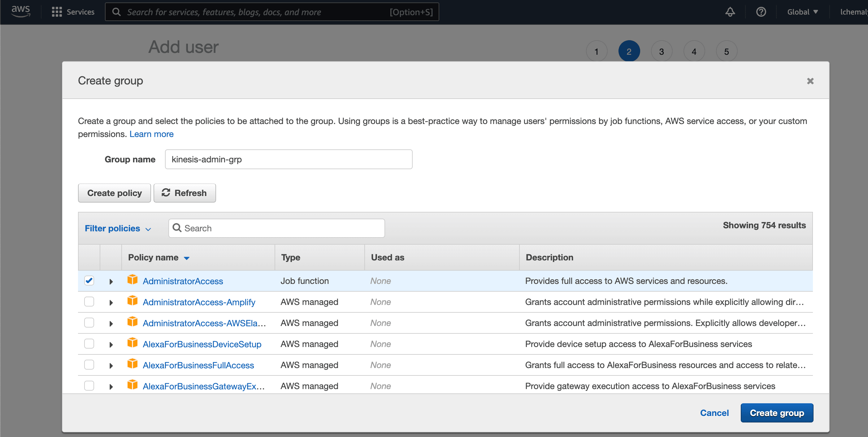Click the Create policy button
Viewport: 868px width, 437px height.
pos(114,193)
